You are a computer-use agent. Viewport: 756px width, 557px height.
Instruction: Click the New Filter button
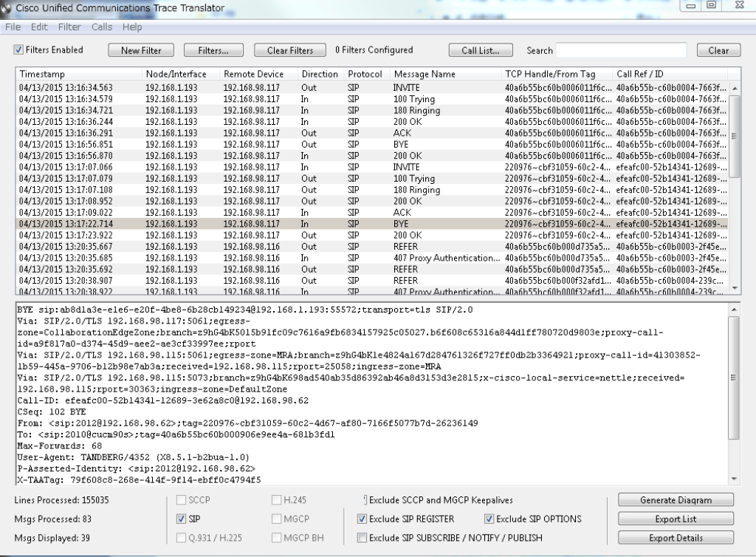coord(141,50)
